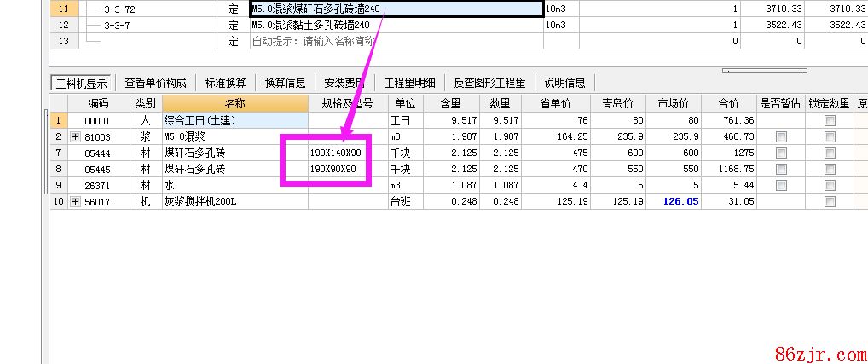
Task: Click the 市场价 column header
Action: [674, 103]
